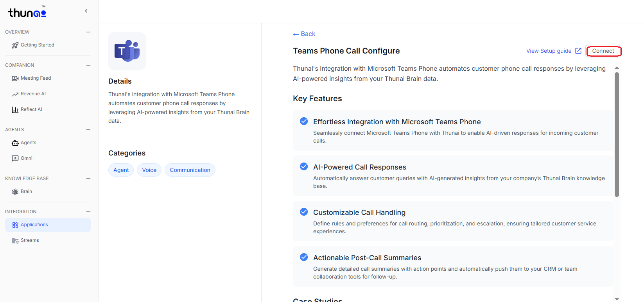This screenshot has width=644, height=302.
Task: Click the Applications grid icon
Action: click(x=15, y=225)
